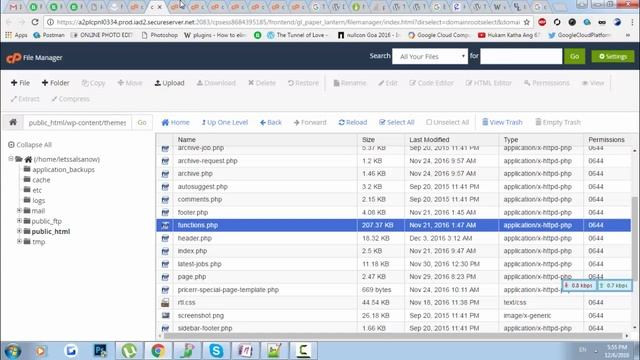
Task: Click Compress in the toolbar
Action: coord(70,99)
